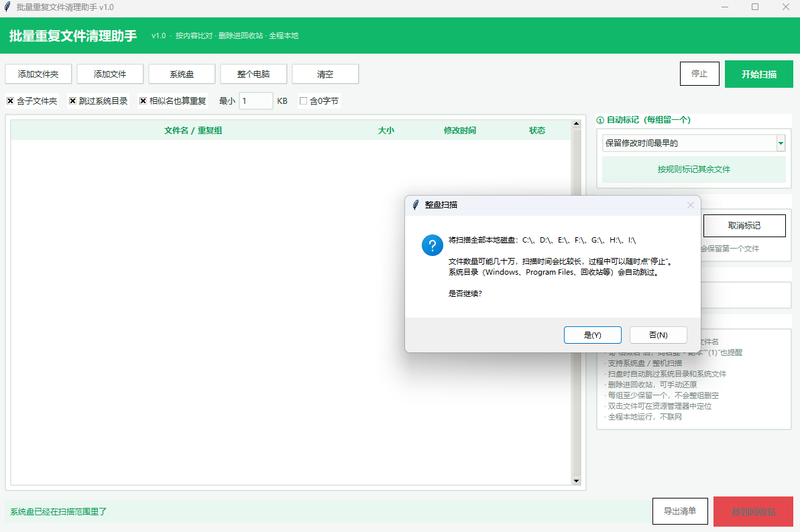
Task: Click the feather icon in the dialog title
Action: (x=415, y=205)
